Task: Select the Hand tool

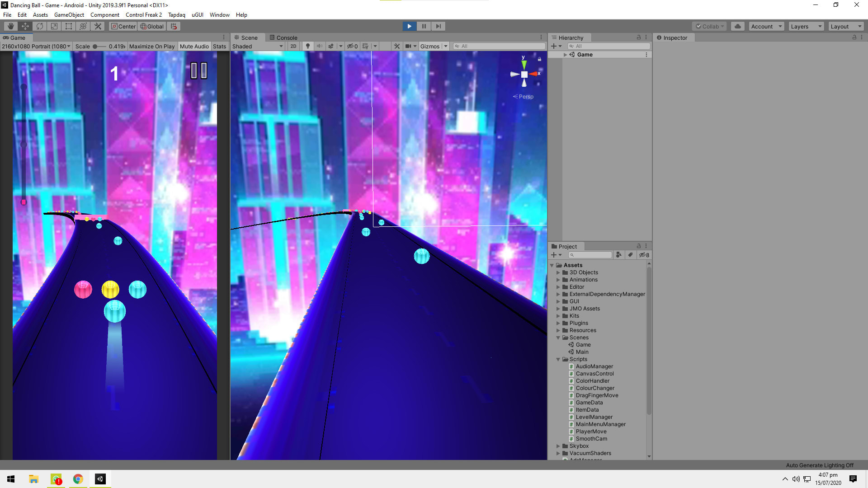Action: coord(11,26)
